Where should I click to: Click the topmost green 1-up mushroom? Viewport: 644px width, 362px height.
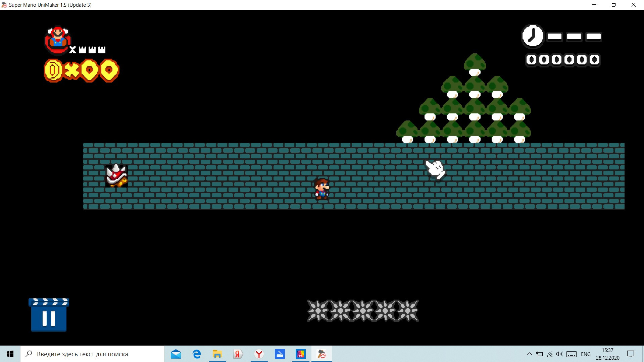tap(475, 64)
